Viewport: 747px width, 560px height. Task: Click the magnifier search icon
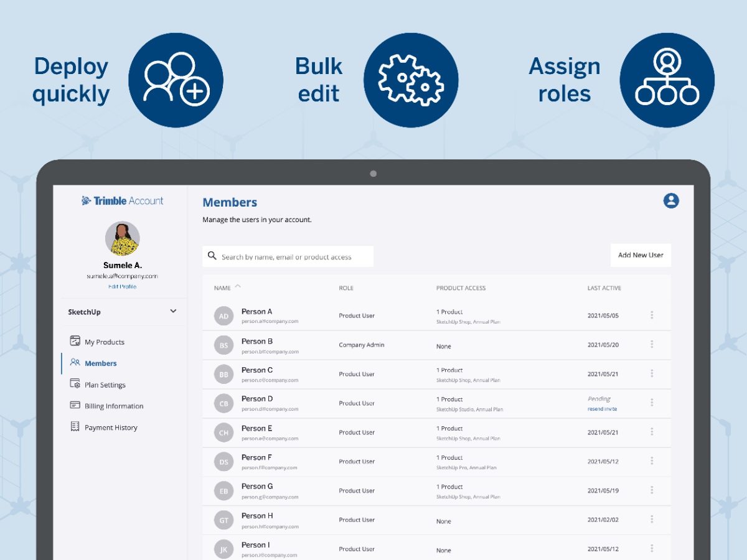212,256
